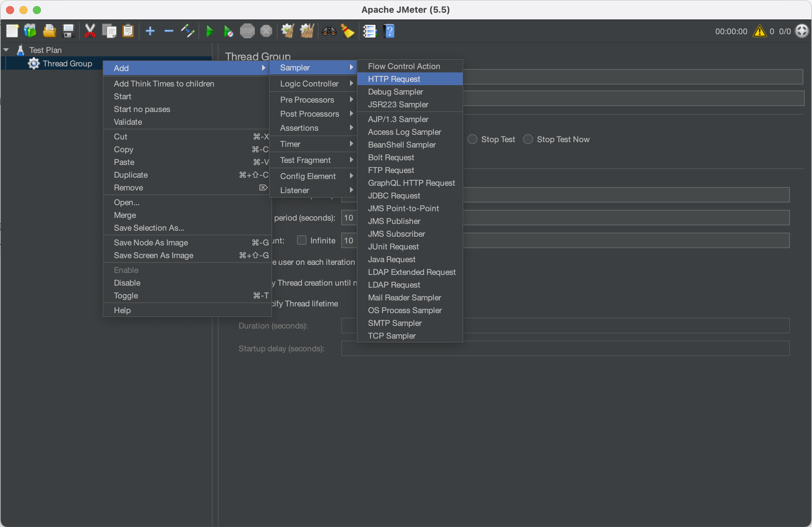Choose JSR223 Sampler menu item
This screenshot has height=527, width=812.
point(410,104)
